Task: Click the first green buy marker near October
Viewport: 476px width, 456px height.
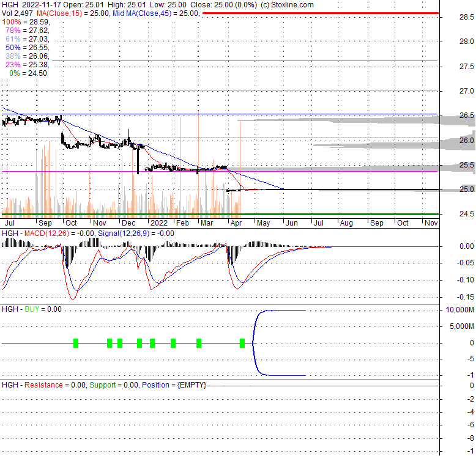Action: coord(76,343)
